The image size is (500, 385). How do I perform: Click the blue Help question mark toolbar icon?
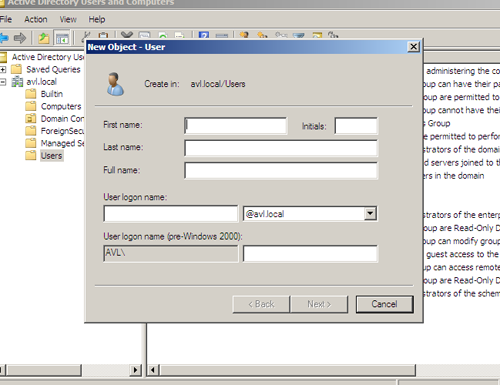(204, 35)
